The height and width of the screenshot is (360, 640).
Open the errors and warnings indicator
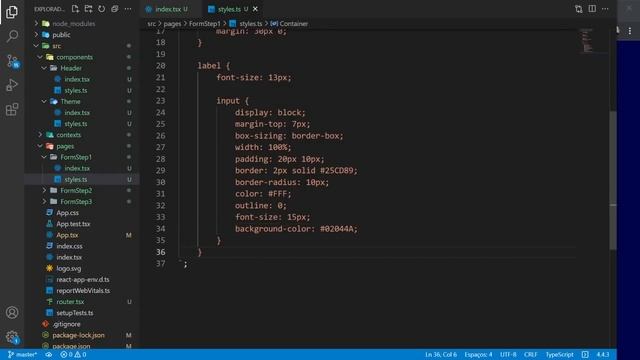[73, 354]
